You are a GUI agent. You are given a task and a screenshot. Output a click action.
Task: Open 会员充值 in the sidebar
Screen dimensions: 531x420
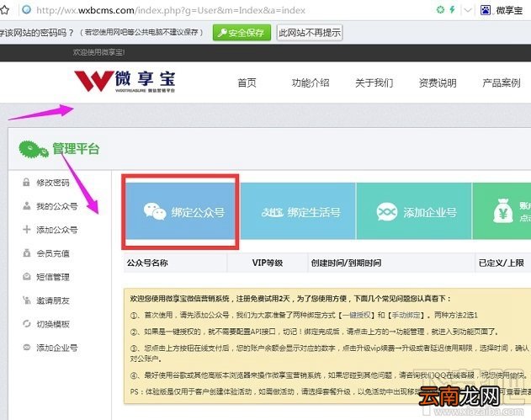[53, 253]
